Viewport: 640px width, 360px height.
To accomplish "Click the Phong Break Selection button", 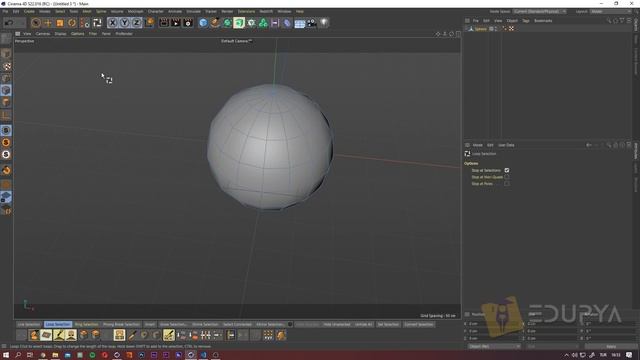I will click(x=121, y=324).
